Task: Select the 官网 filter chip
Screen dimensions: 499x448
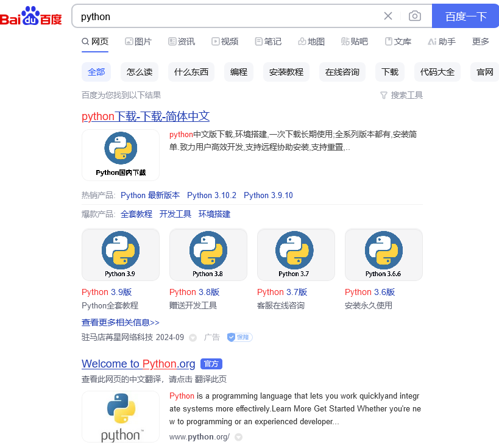Action: tap(484, 72)
